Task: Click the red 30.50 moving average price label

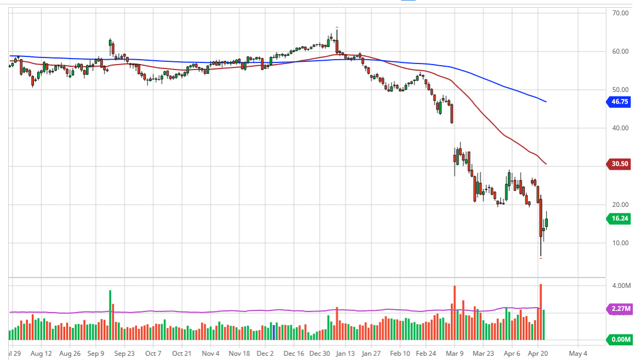Action: pyautogui.click(x=619, y=163)
